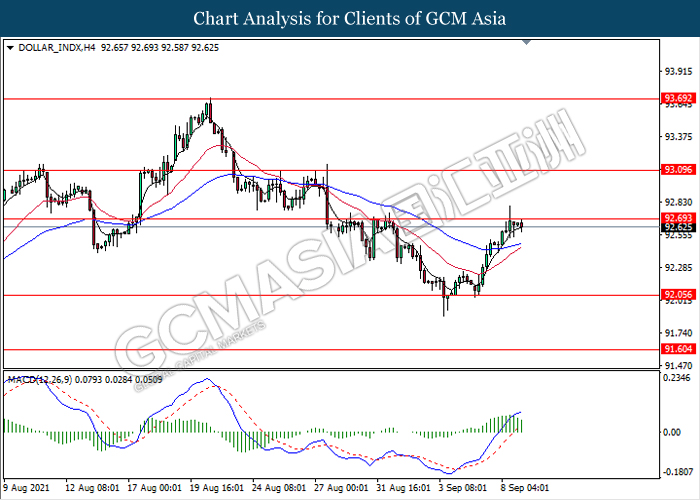Click the chart shift marker triangle

pyautogui.click(x=526, y=42)
